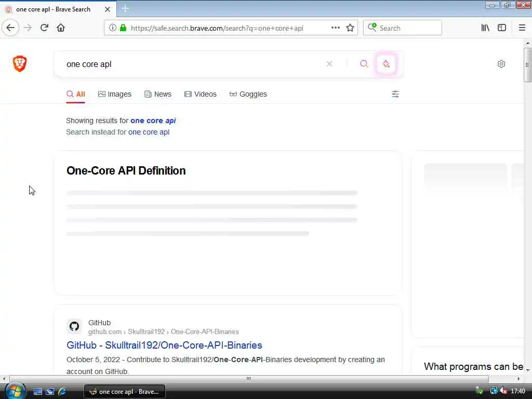Select the All results tab
Image resolution: width=532 pixels, height=399 pixels.
pos(76,94)
